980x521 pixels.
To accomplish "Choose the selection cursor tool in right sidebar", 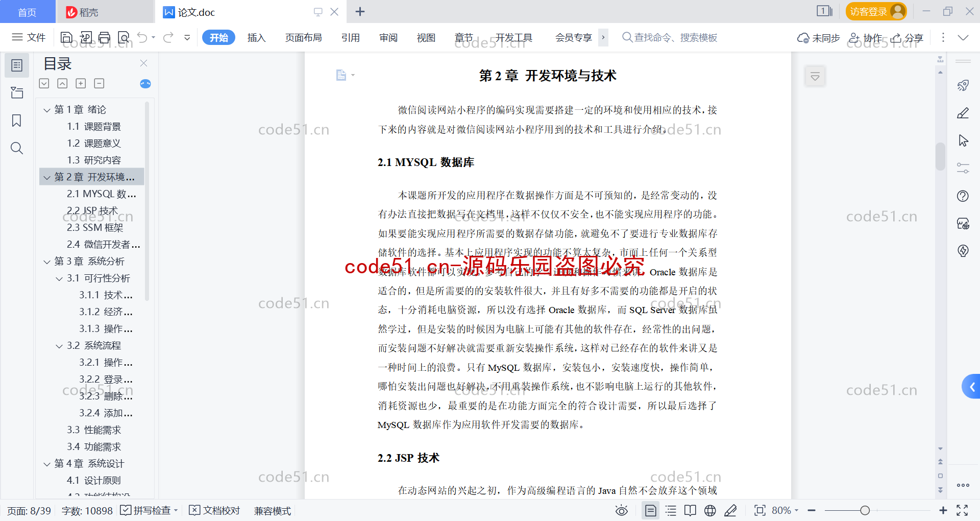I will tap(963, 140).
